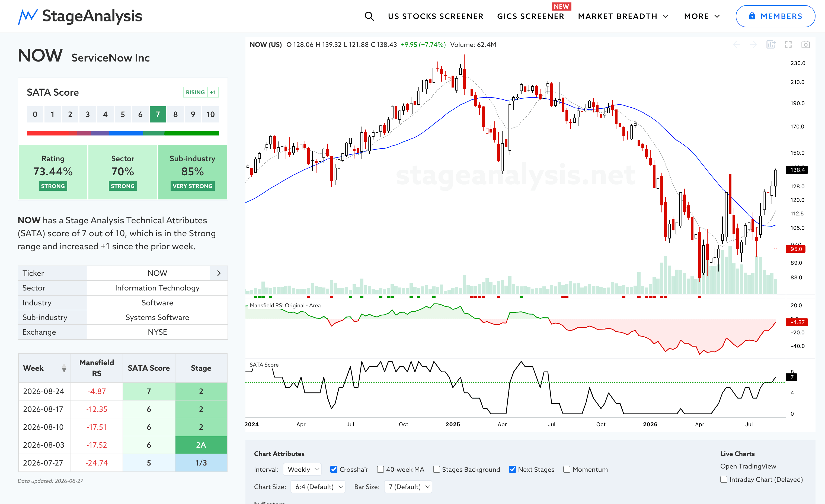
Task: Click the Mansfield RS: Original - Area legend
Action: click(285, 305)
